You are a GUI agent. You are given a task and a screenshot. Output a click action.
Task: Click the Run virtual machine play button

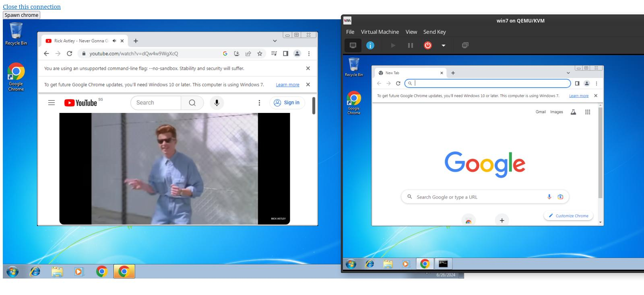(x=393, y=45)
